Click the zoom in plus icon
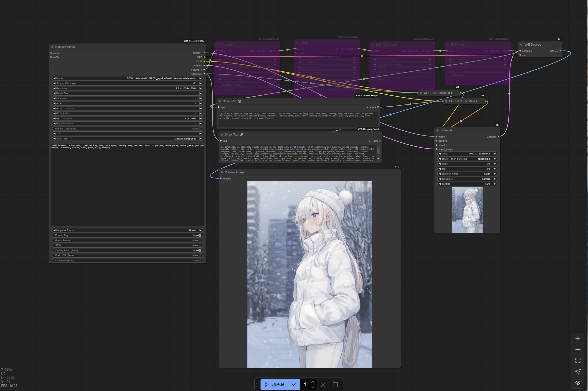 click(x=578, y=338)
